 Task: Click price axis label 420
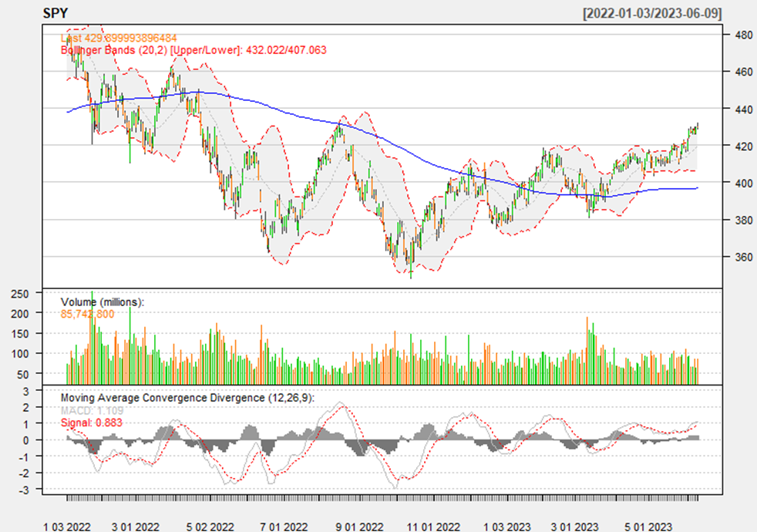point(743,146)
